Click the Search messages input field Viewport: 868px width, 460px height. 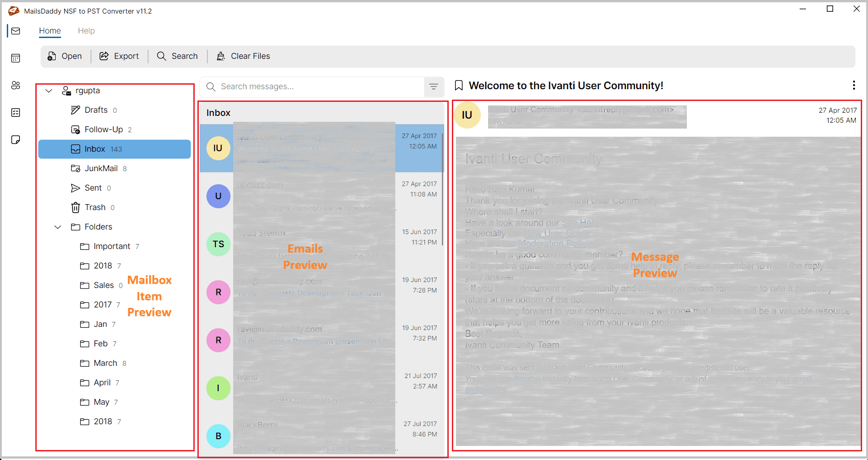tap(312, 86)
